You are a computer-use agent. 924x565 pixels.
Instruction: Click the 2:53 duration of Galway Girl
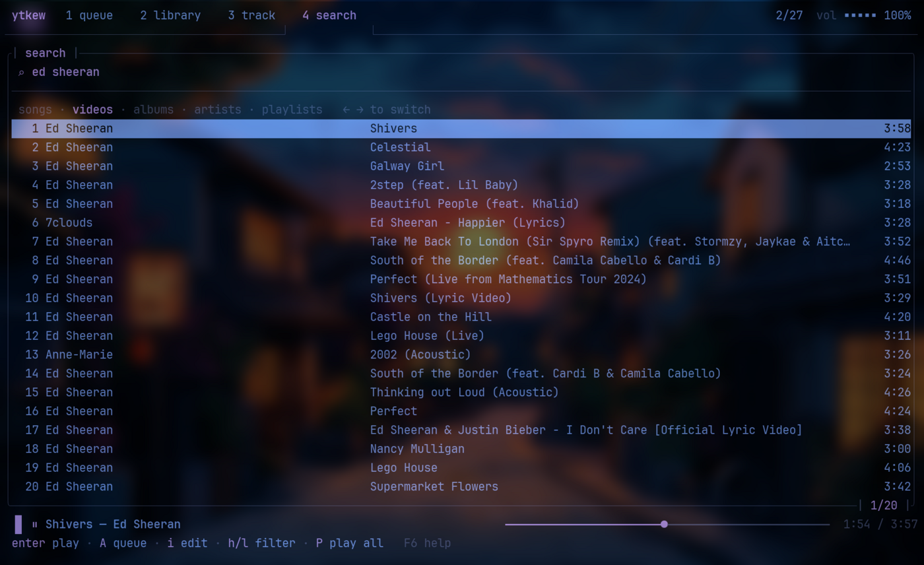pyautogui.click(x=897, y=166)
